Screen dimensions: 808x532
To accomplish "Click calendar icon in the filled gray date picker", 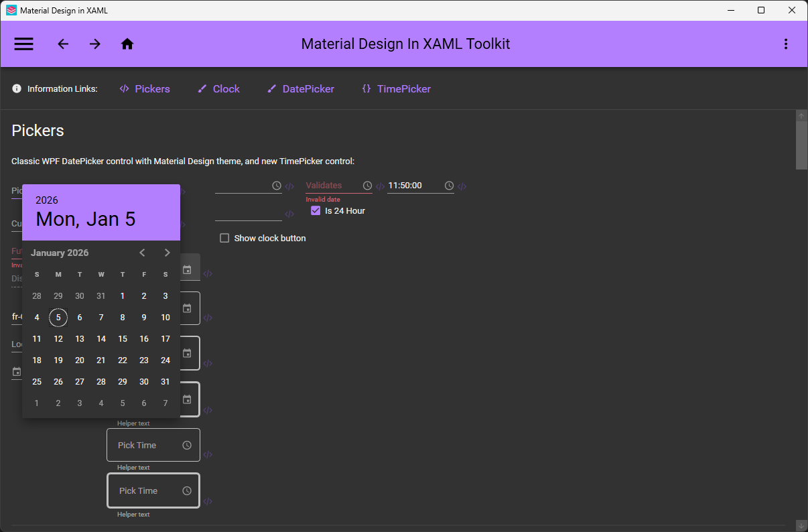I will tap(187, 269).
